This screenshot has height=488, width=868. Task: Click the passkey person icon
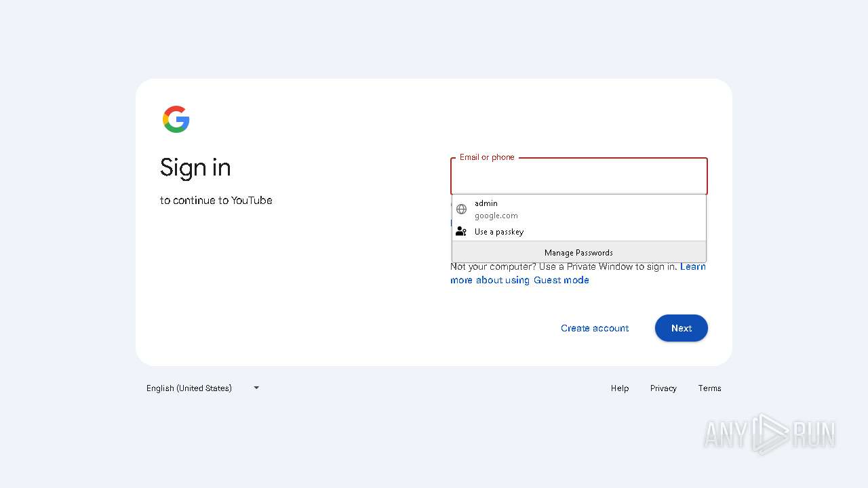461,231
